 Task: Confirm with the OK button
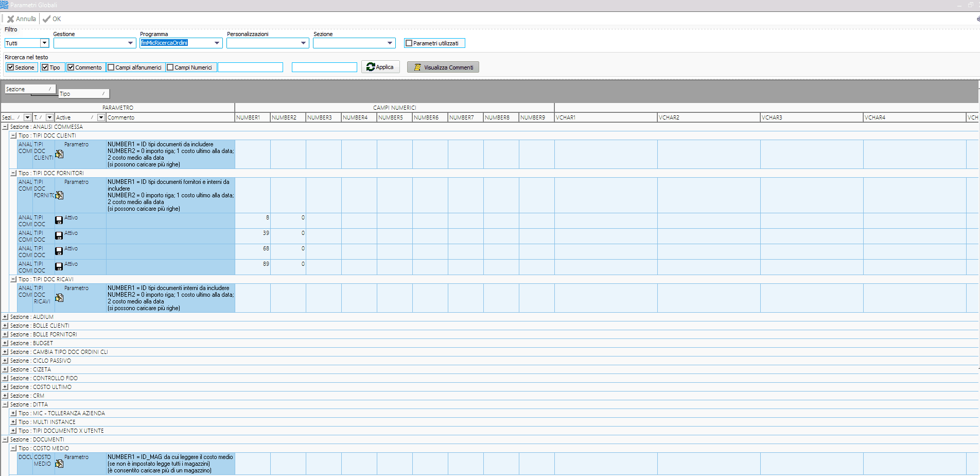coord(52,19)
